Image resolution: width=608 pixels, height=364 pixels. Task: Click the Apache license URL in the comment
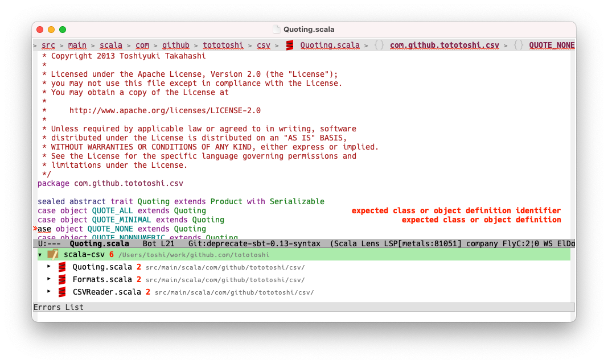click(165, 111)
